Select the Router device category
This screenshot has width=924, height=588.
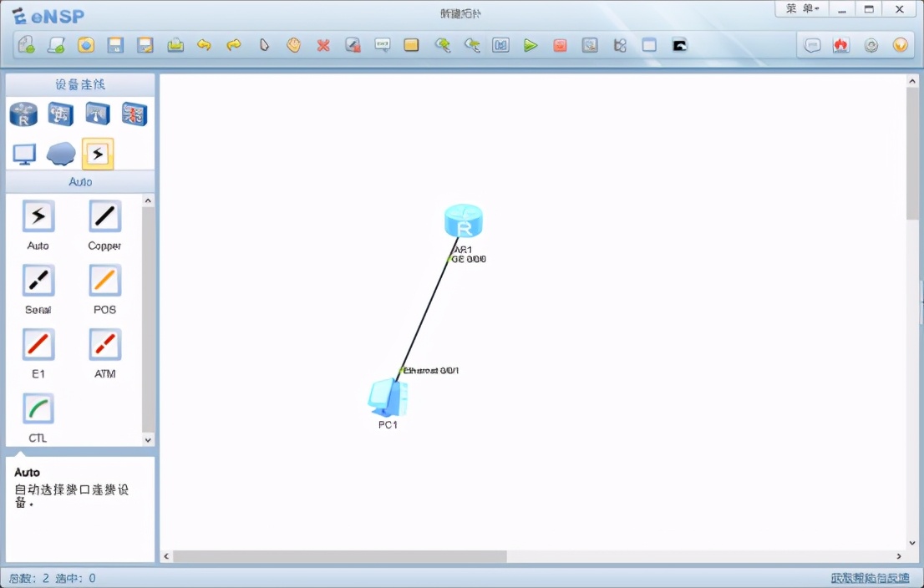coord(23,114)
